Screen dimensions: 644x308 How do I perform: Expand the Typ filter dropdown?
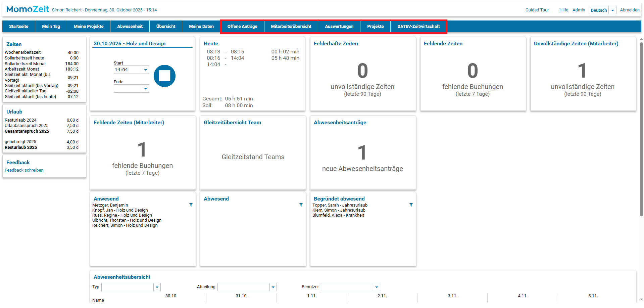157,287
